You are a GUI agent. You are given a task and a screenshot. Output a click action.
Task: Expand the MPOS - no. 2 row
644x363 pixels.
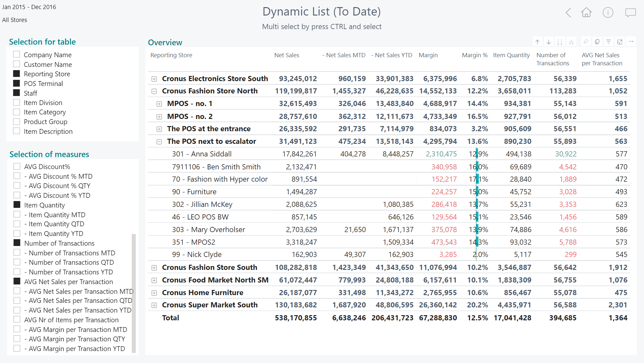[x=159, y=116]
